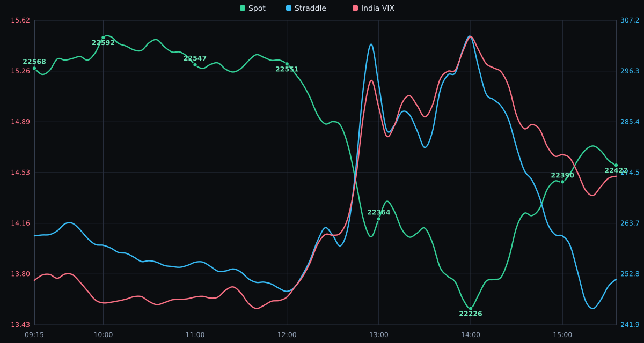Select the 22364 spot data point
Image resolution: width=644 pixels, height=343 pixels.
point(378,219)
